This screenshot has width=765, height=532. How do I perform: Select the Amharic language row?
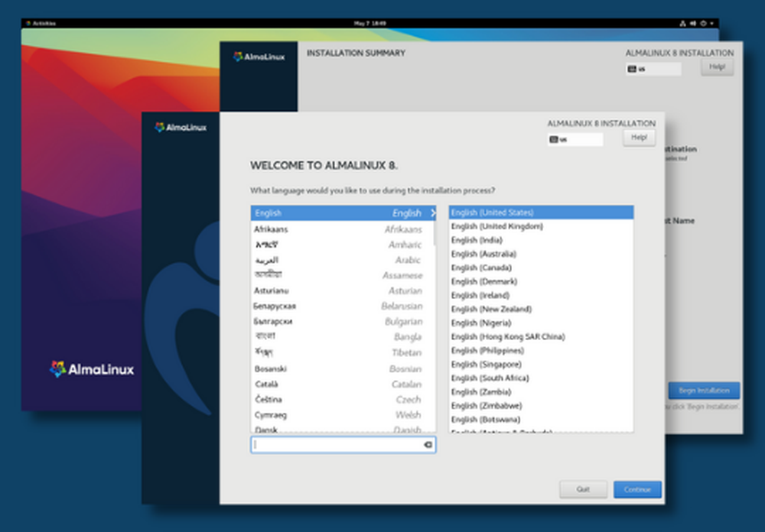343,245
